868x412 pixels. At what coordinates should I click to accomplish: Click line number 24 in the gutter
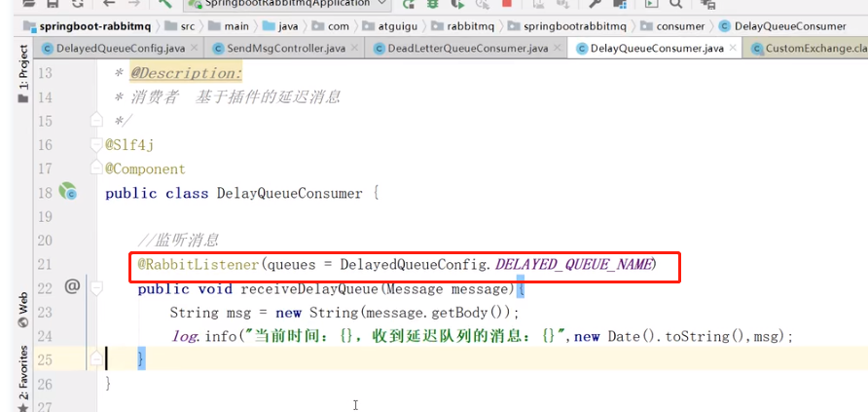pos(45,336)
